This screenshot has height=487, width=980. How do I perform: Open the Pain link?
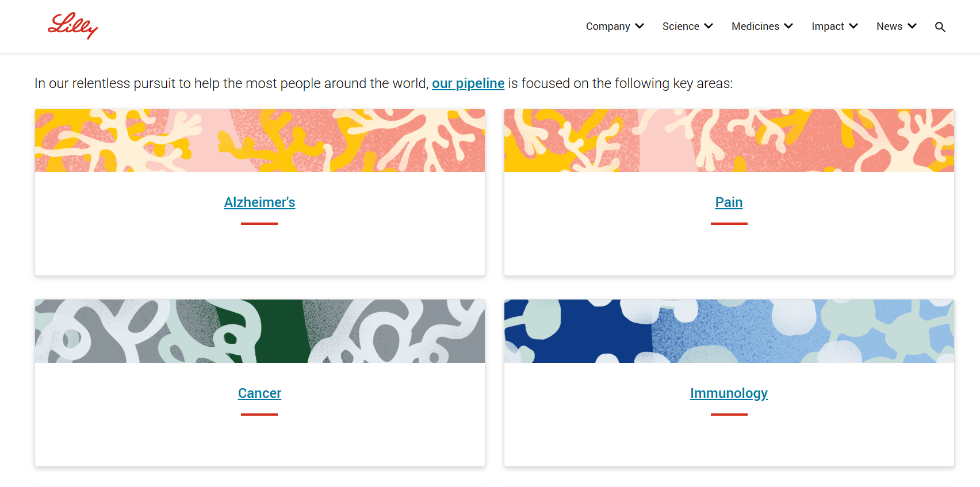click(729, 202)
